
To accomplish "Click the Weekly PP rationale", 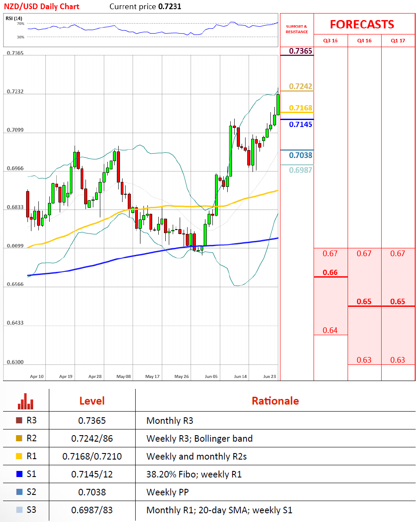I will point(167,492).
